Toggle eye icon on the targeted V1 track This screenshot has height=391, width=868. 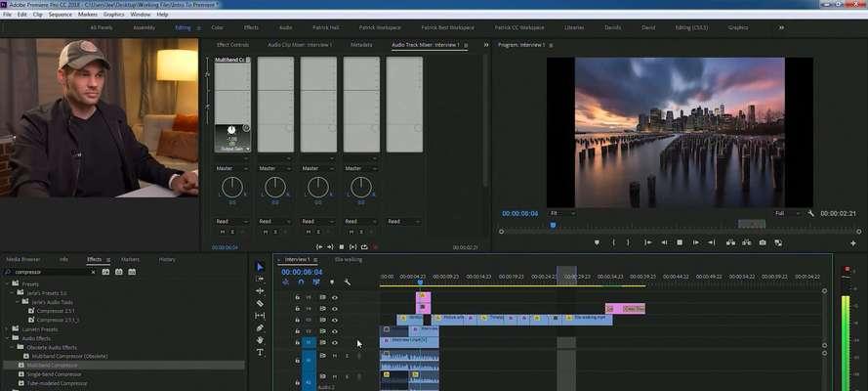334,343
